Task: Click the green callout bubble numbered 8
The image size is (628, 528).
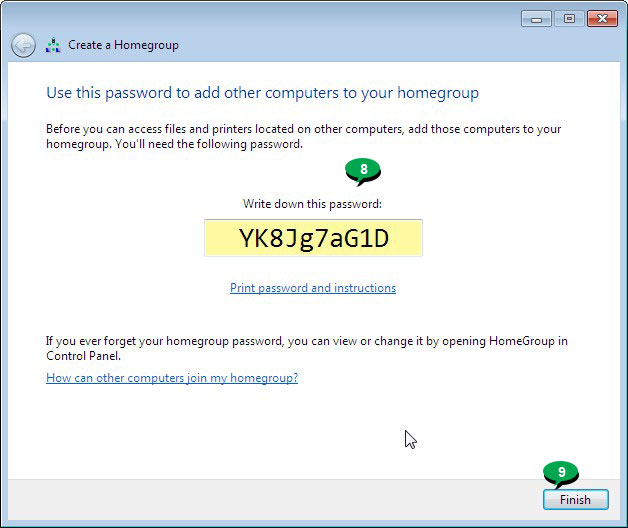Action: point(363,171)
